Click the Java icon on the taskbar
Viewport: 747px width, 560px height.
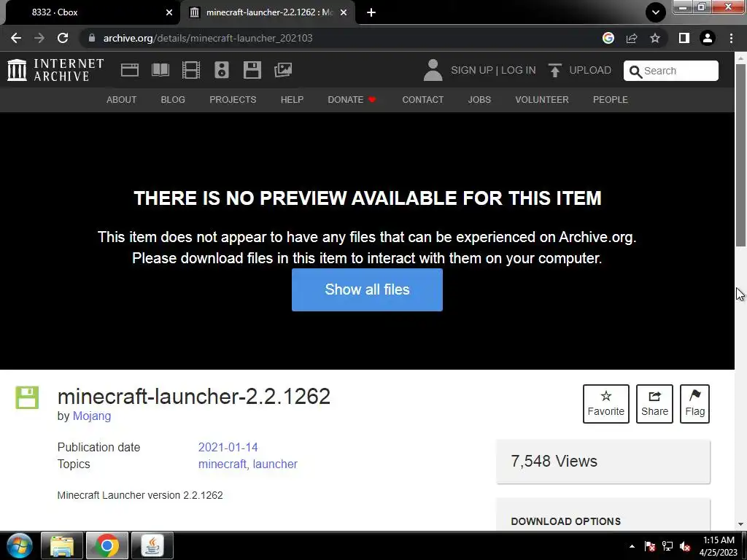pyautogui.click(x=152, y=545)
